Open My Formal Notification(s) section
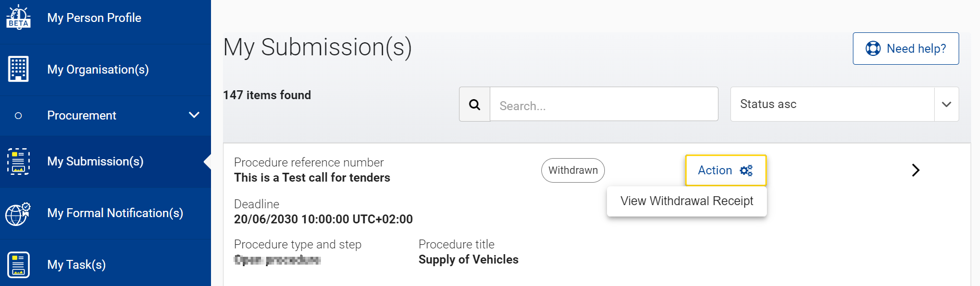The image size is (980, 286). (x=115, y=213)
